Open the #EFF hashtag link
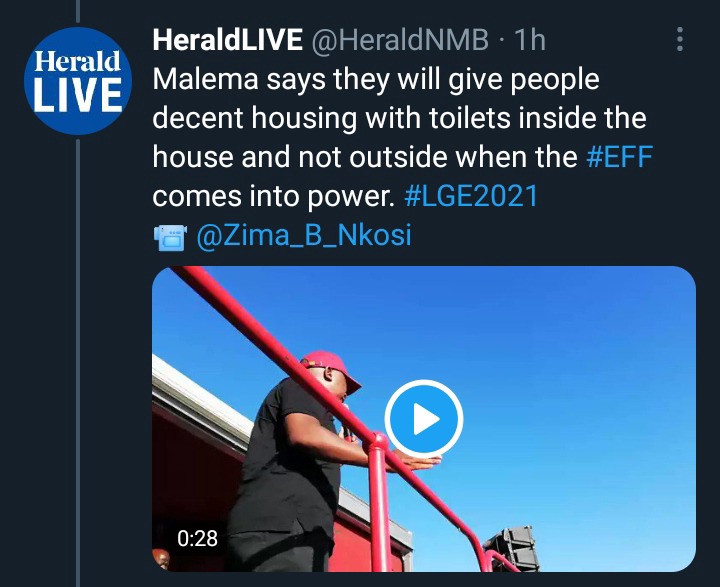This screenshot has width=720, height=587. pos(619,157)
